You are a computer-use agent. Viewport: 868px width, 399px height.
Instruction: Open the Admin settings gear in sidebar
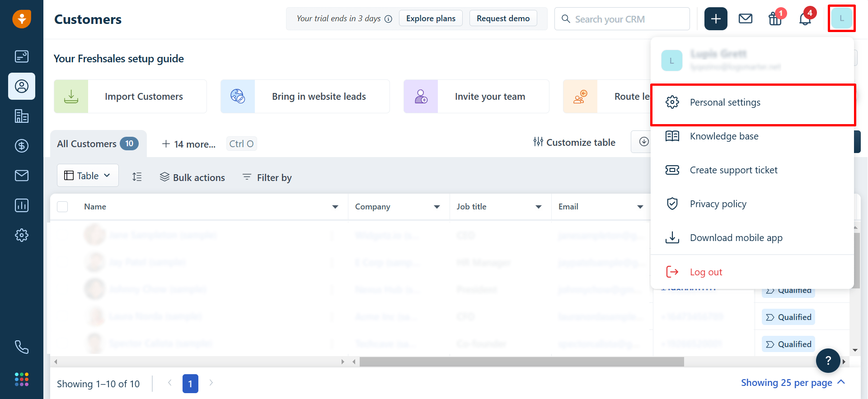22,235
